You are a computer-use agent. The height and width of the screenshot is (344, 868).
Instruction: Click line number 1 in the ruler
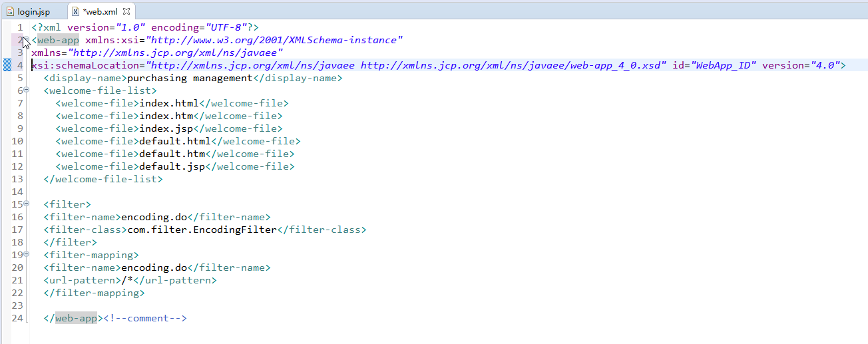(x=20, y=27)
